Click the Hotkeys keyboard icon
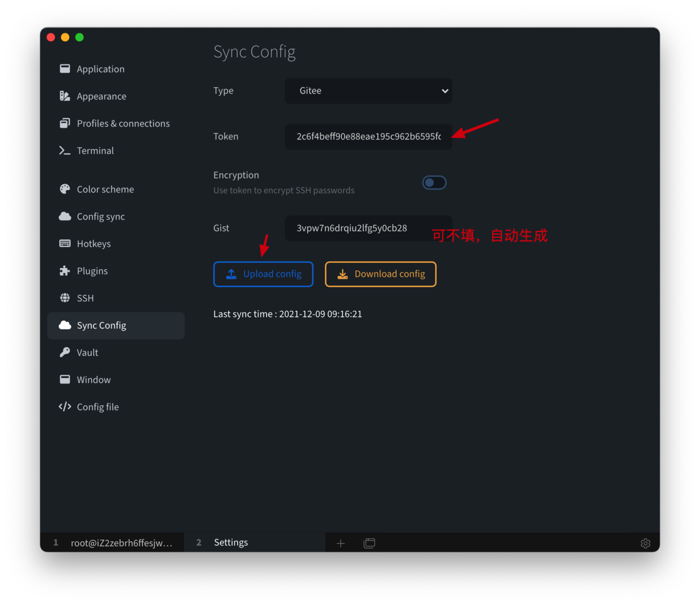Image resolution: width=700 pixels, height=605 pixels. coord(65,243)
